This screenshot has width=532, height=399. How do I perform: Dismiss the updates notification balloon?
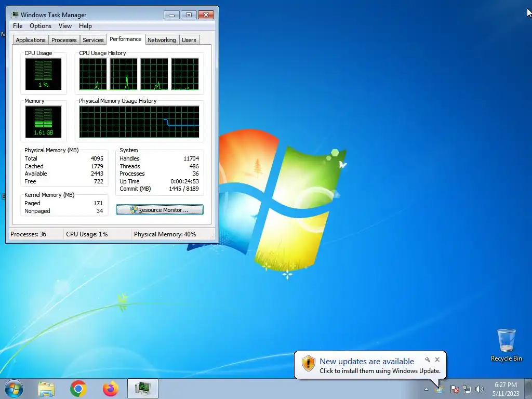pyautogui.click(x=437, y=360)
